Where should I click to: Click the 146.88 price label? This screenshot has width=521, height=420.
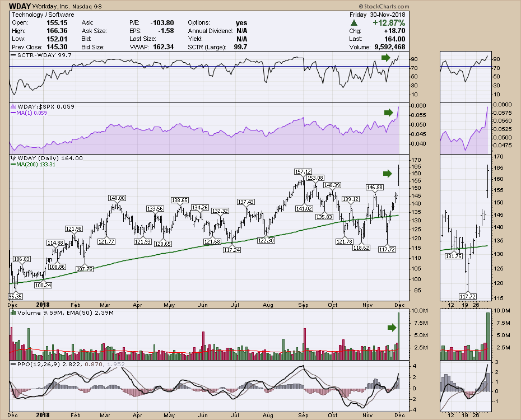tap(374, 188)
